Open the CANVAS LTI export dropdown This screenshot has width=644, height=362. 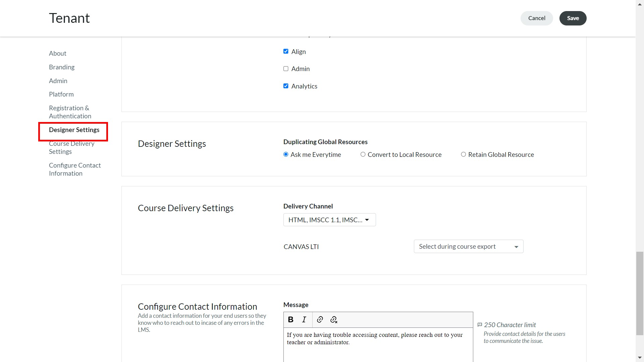469,246
